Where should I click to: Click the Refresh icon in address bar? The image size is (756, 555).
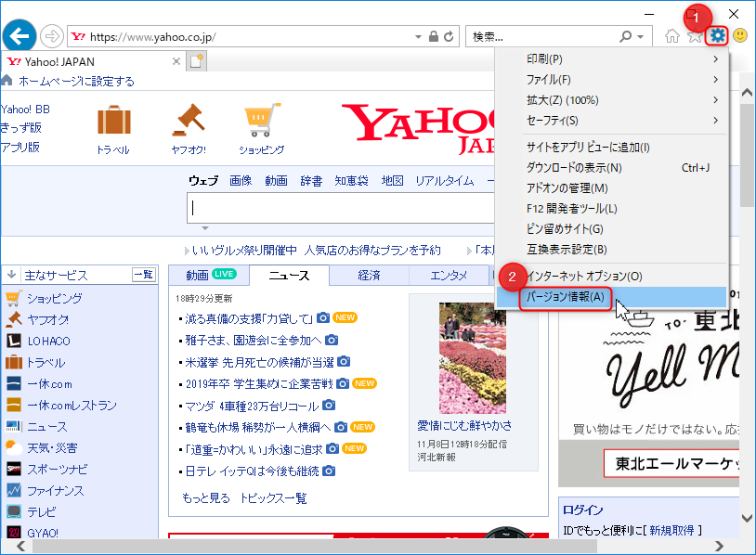pyautogui.click(x=449, y=36)
